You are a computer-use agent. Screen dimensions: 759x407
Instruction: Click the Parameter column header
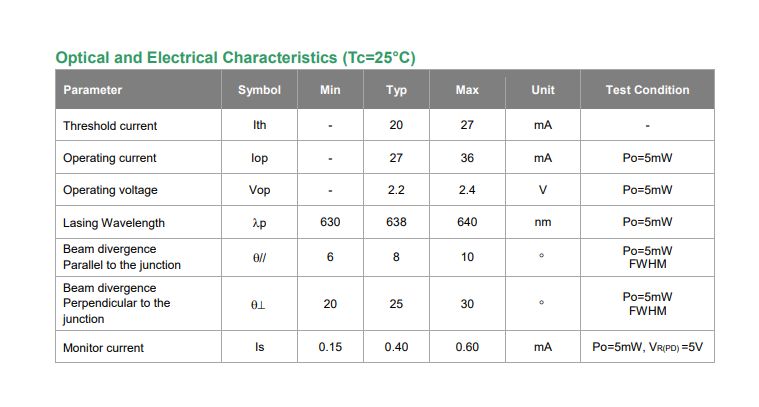tap(93, 90)
